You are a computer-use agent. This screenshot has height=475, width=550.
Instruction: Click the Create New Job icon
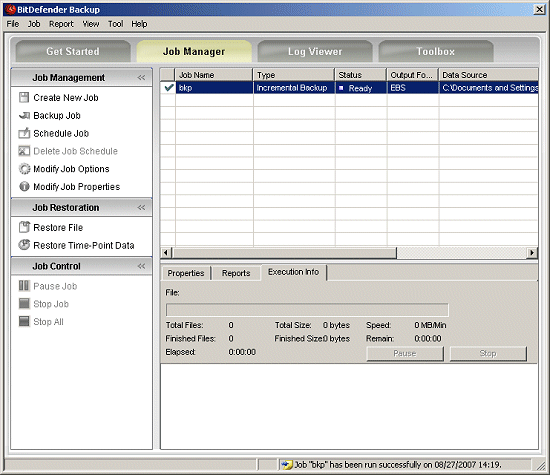24,98
